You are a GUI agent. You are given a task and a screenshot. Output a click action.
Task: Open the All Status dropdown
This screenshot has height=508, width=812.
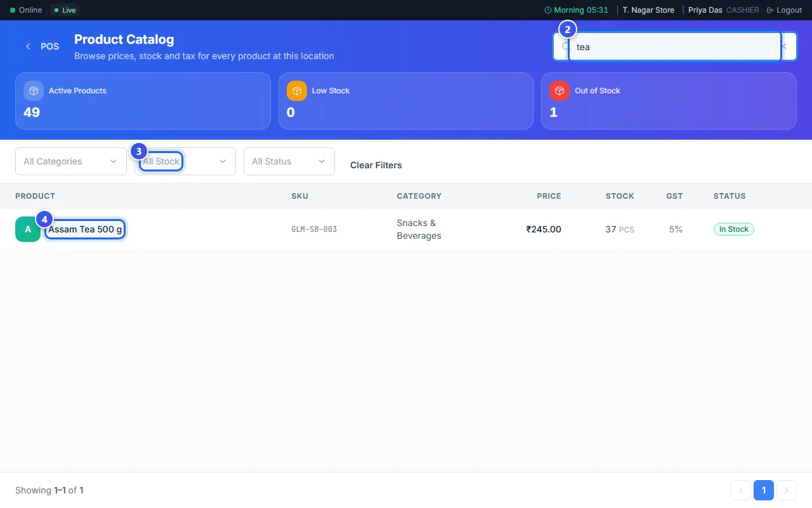[289, 161]
